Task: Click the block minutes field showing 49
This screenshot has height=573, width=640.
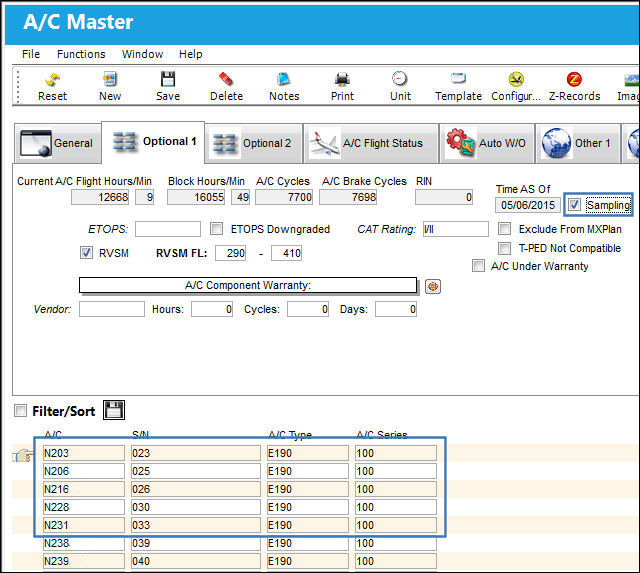Action: pyautogui.click(x=241, y=197)
